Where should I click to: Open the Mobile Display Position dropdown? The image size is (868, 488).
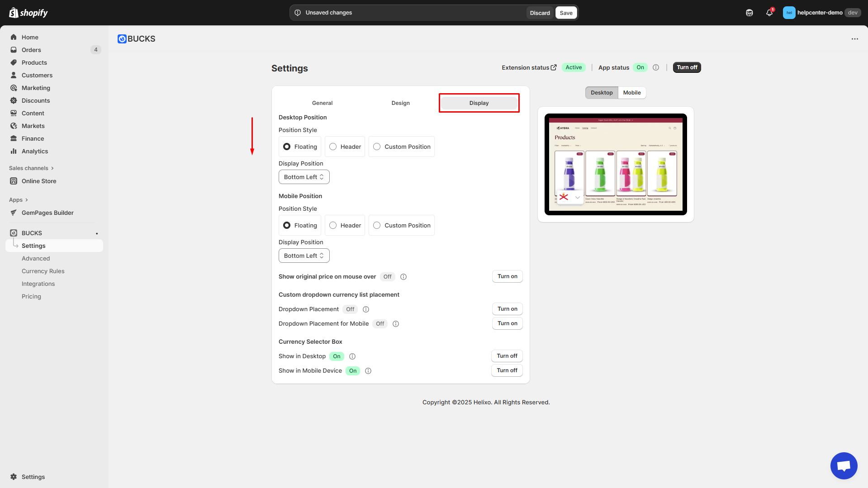click(x=304, y=256)
